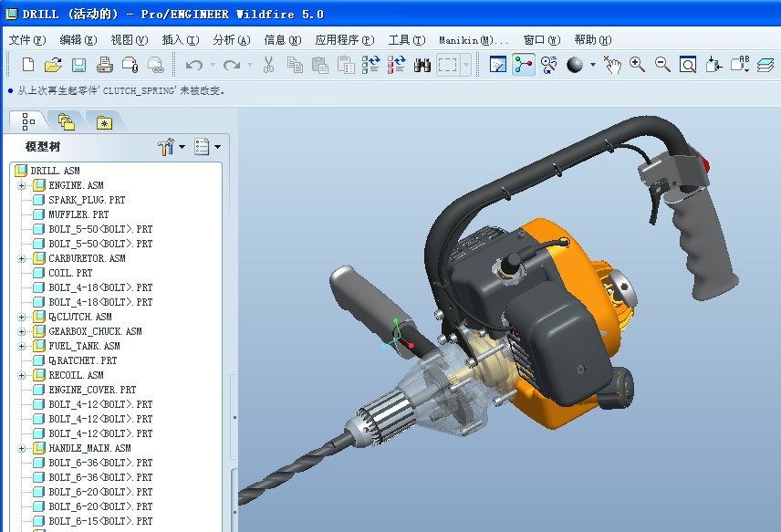The image size is (781, 532).
Task: Open the 分析(A) menu
Action: (230, 40)
